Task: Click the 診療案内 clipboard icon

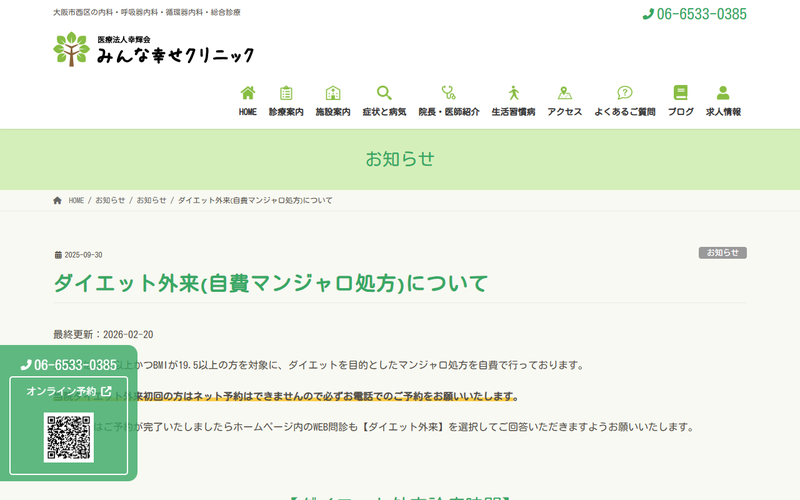Action: click(x=286, y=93)
